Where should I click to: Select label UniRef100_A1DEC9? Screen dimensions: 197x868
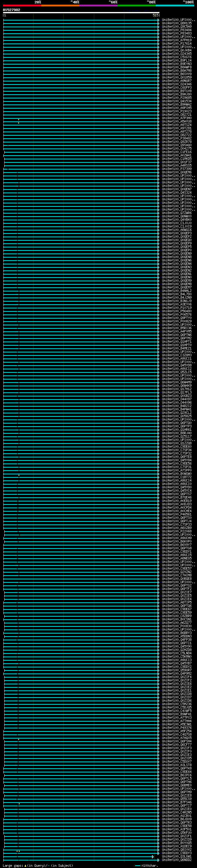point(177,846)
